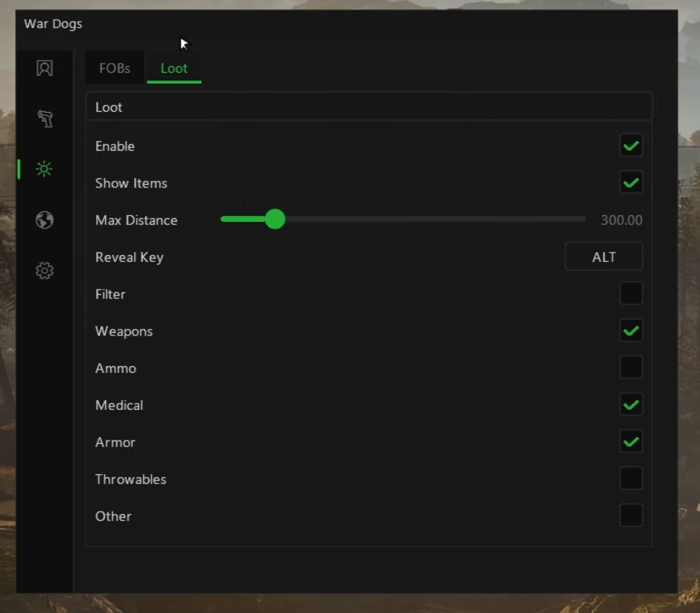Toggle the Show Items checkbox
The height and width of the screenshot is (613, 700).
(x=631, y=183)
